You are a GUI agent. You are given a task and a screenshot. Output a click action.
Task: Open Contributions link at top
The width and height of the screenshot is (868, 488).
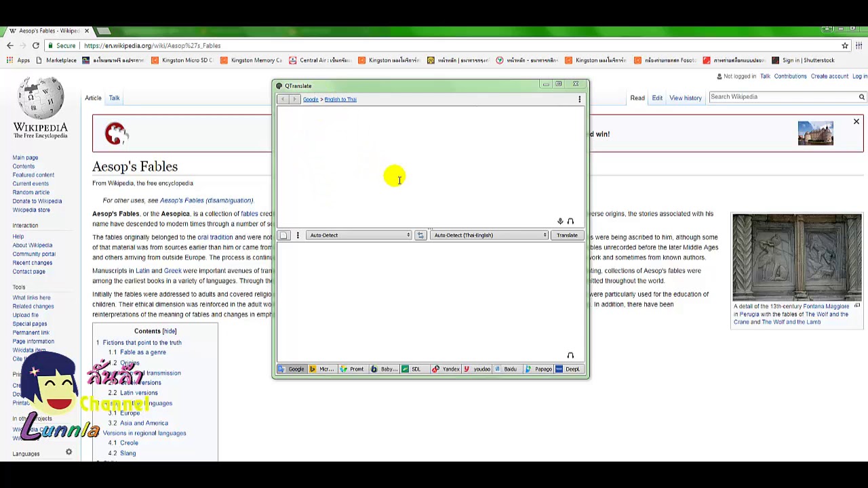[x=790, y=77]
